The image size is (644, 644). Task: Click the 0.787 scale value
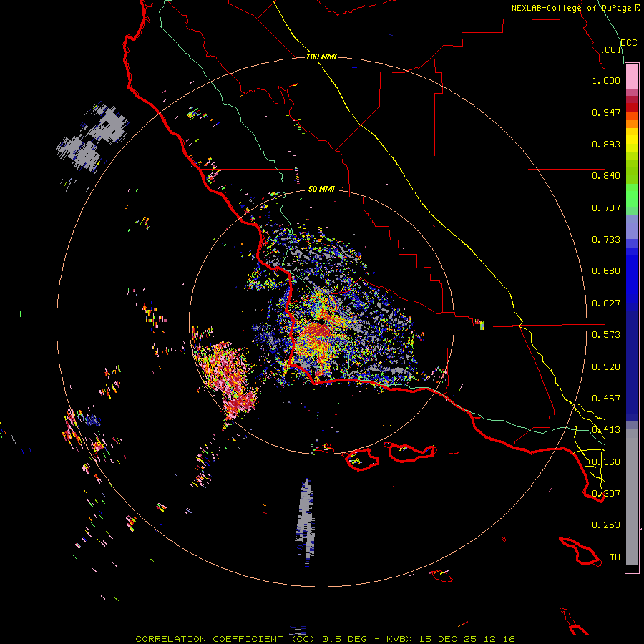(606, 208)
